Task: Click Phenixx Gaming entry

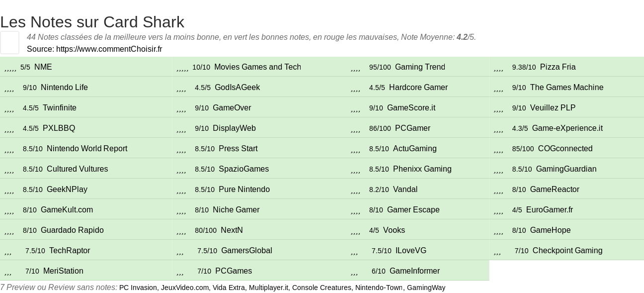Action: click(x=418, y=169)
